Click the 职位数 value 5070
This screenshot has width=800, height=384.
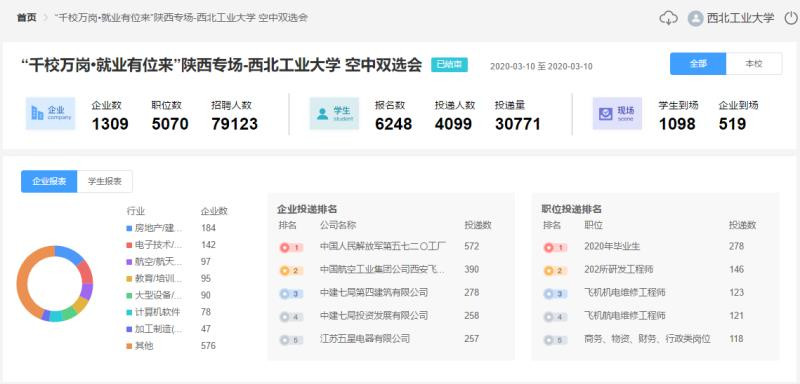(170, 124)
